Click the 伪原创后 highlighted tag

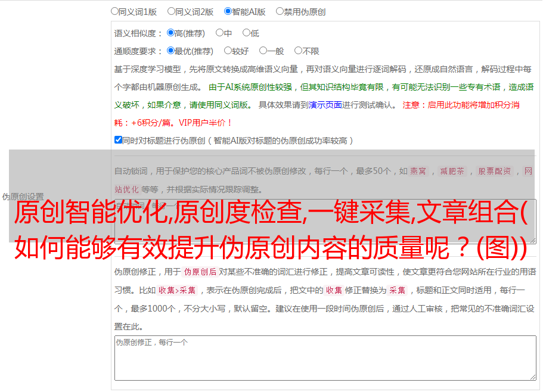click(200, 272)
